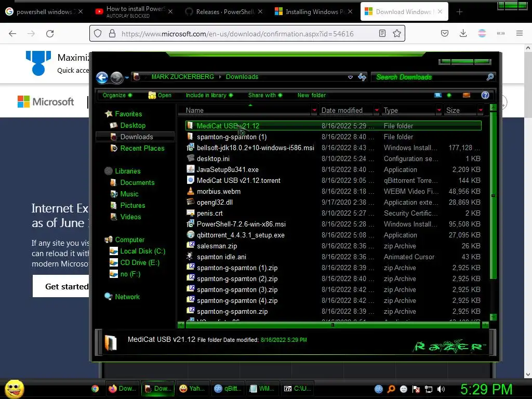The height and width of the screenshot is (399, 532).
Task: Click Save to Pocket icon
Action: [x=445, y=33]
